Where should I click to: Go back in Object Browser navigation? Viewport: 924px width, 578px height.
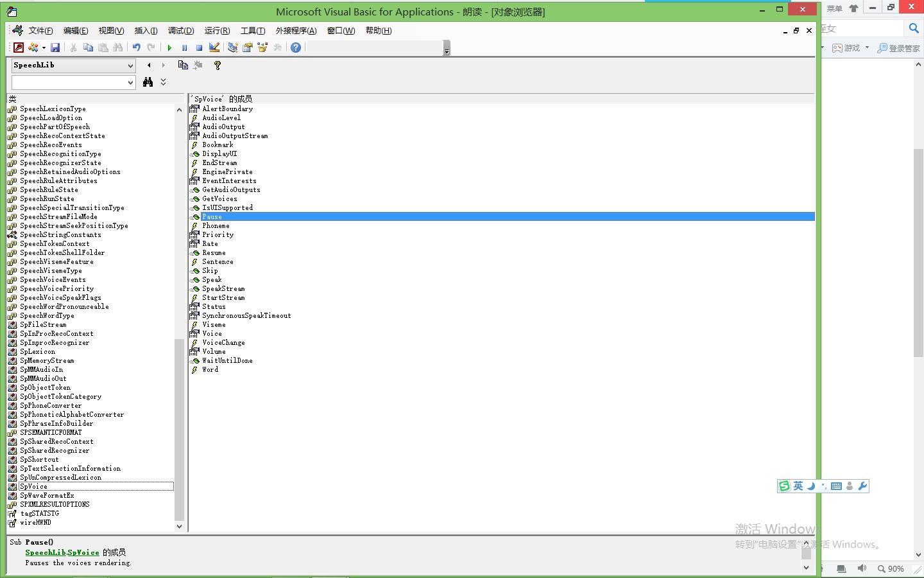click(149, 65)
